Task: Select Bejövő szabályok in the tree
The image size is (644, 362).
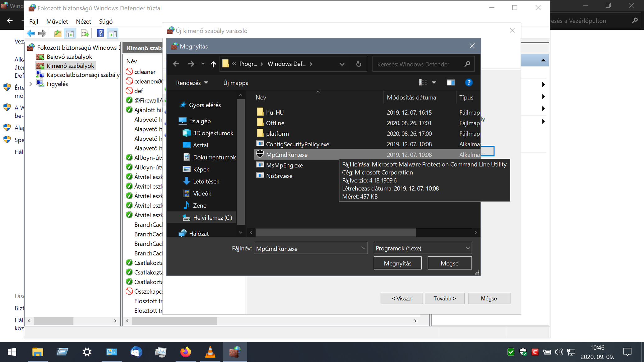Action: click(69, 57)
